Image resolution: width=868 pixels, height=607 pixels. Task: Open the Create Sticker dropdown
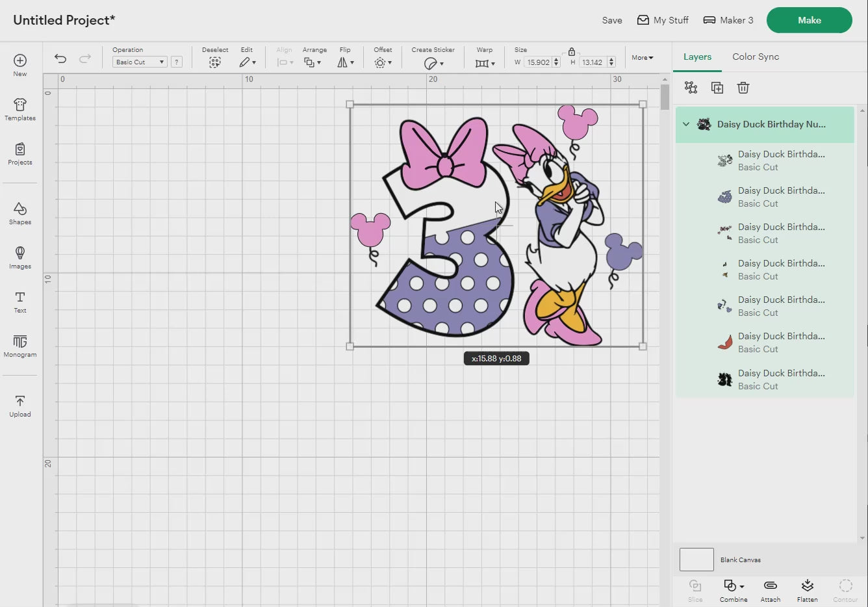click(x=433, y=63)
